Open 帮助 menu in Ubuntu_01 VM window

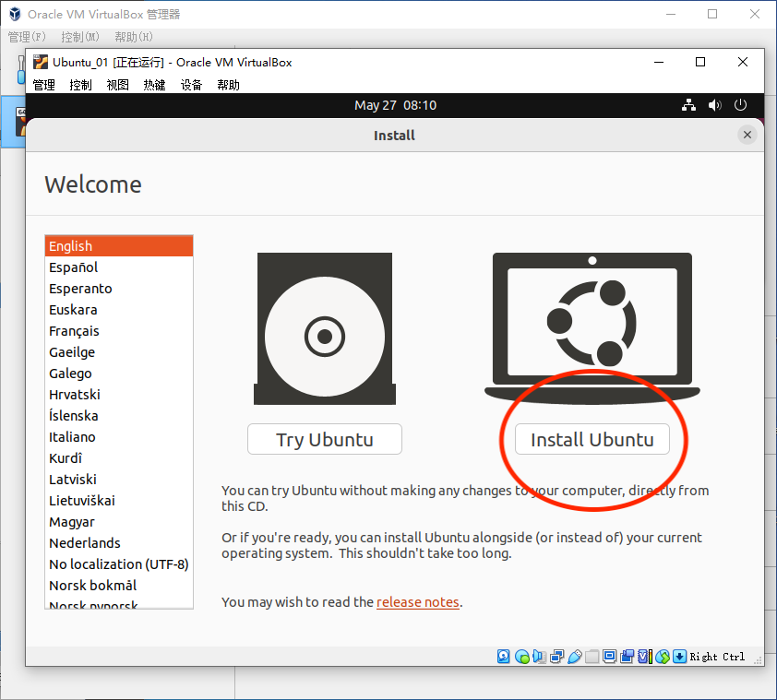tap(229, 85)
